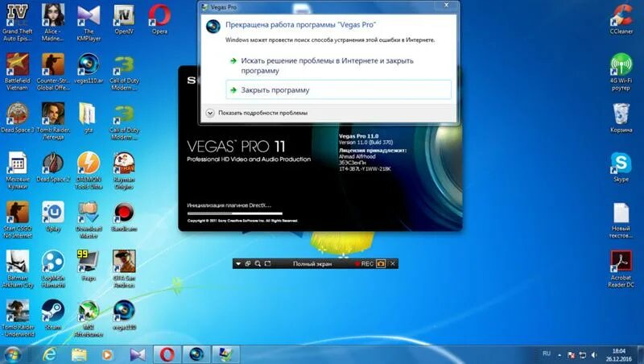Screen dimensions: 644x364
Task: Open volume control in system tray
Action: [x=594, y=354]
